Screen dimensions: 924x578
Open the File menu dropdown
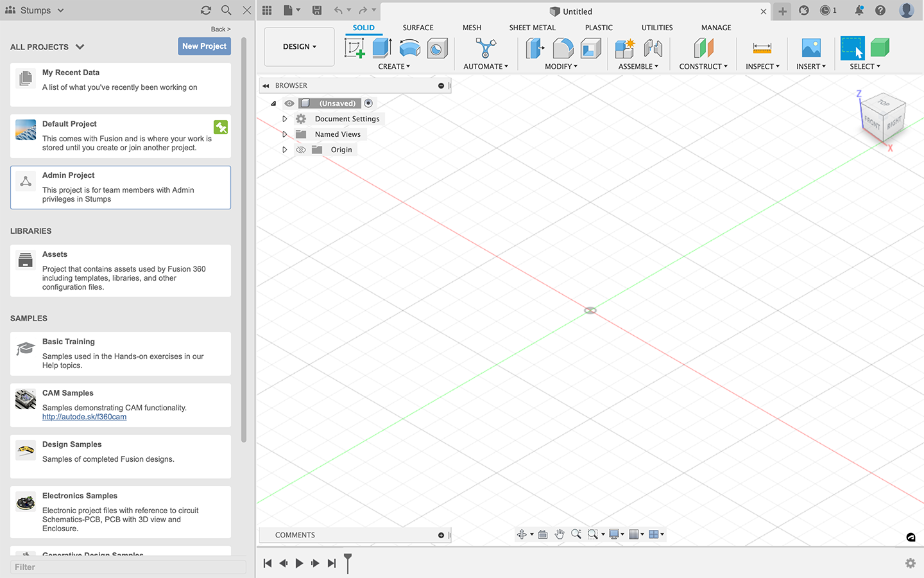click(x=292, y=10)
